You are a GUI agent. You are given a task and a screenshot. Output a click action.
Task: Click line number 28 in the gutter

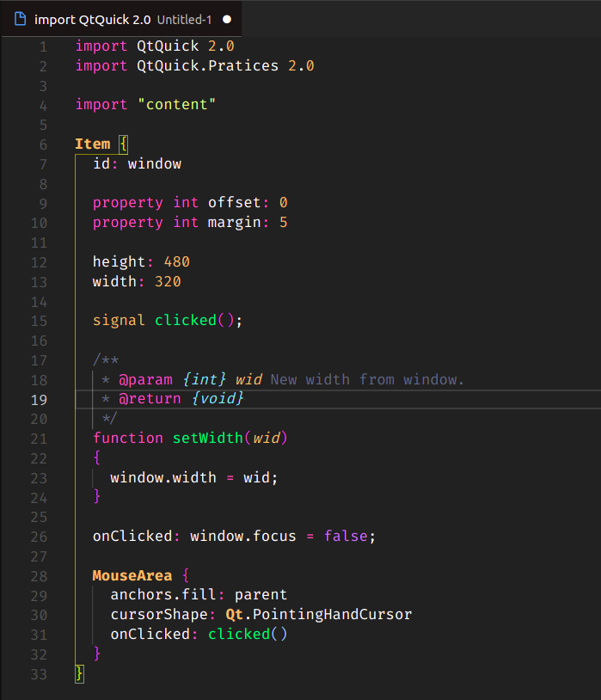click(x=39, y=576)
